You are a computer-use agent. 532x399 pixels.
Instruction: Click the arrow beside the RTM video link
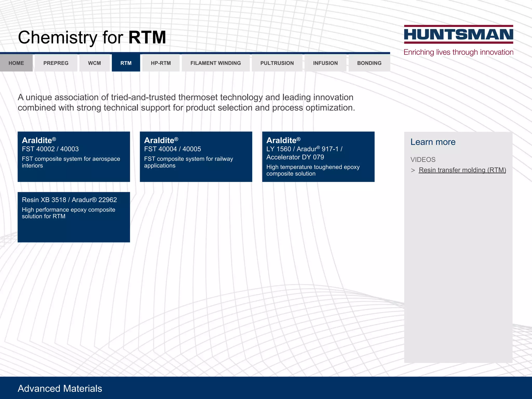(413, 170)
